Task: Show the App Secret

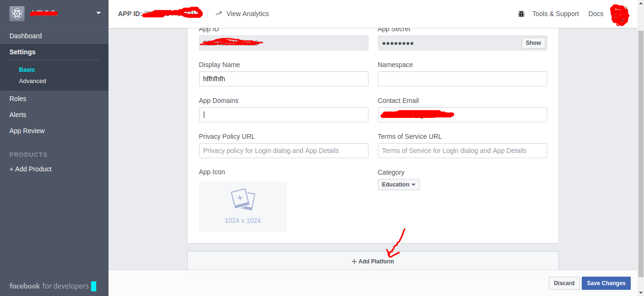Action: [533, 43]
